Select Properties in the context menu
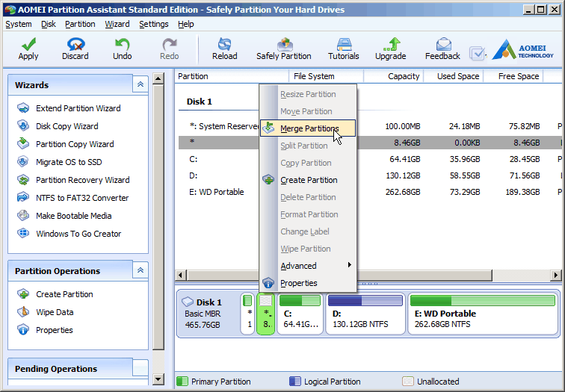 (308, 283)
